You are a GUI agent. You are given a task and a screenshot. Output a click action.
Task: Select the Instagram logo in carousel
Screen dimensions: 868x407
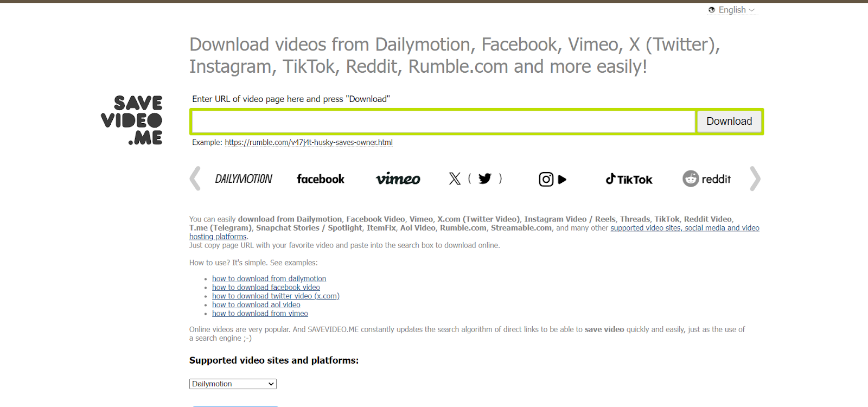552,179
